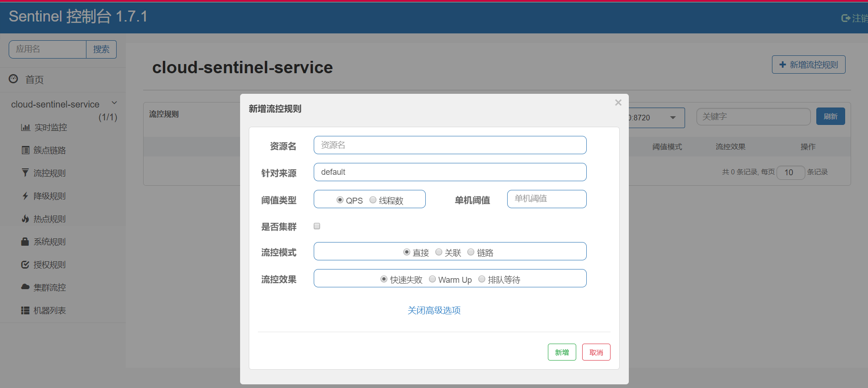Click the 关键字 filter input
This screenshot has height=388, width=868.
point(753,117)
